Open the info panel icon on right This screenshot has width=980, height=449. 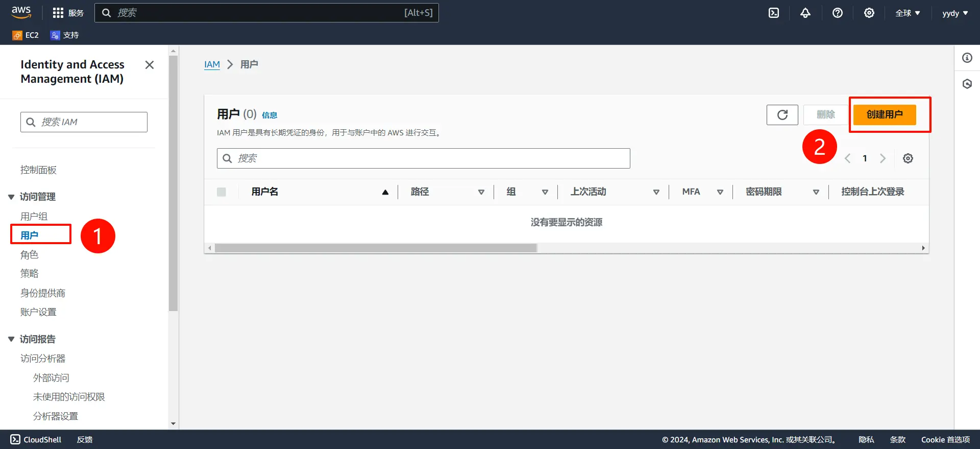coord(967,58)
